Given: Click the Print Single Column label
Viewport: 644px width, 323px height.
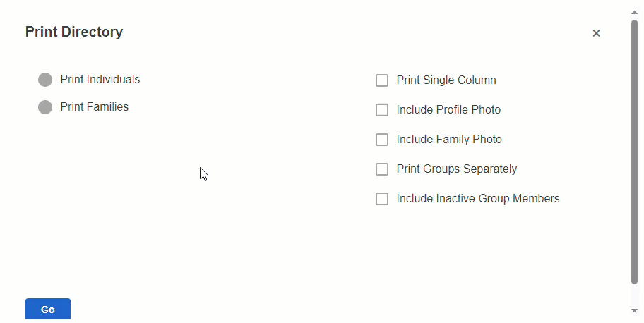Looking at the screenshot, I should coord(446,80).
